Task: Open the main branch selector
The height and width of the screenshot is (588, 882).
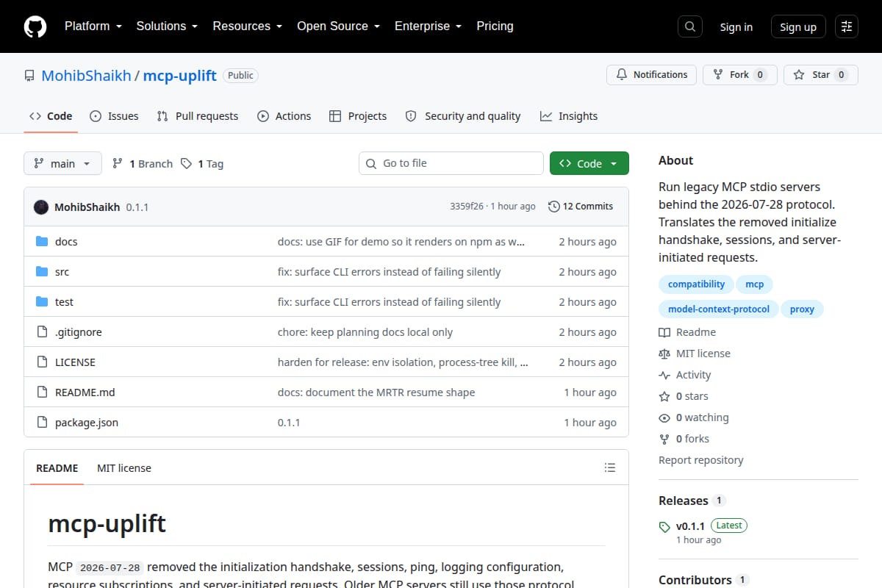Action: coord(62,164)
